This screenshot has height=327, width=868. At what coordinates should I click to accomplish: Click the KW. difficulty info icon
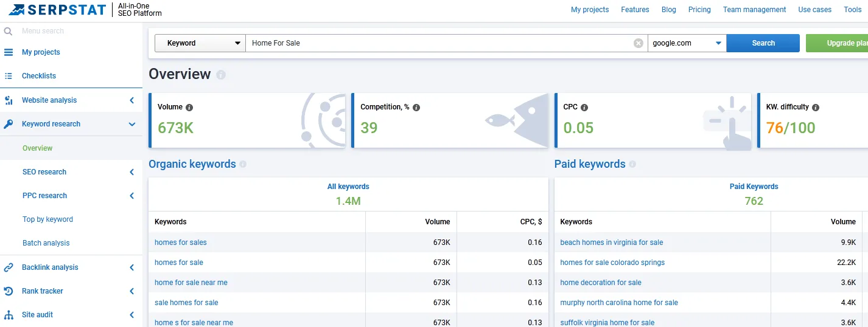(816, 108)
